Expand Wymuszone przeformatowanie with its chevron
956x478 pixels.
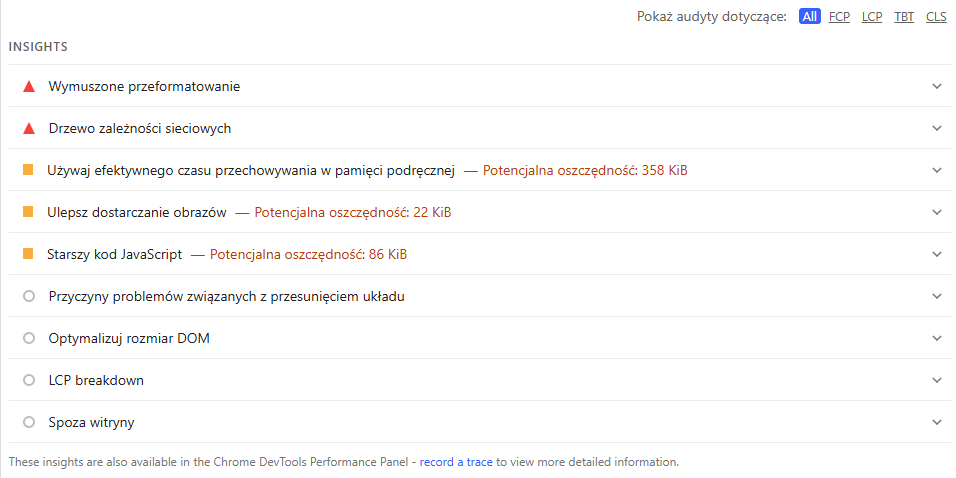pos(937,86)
